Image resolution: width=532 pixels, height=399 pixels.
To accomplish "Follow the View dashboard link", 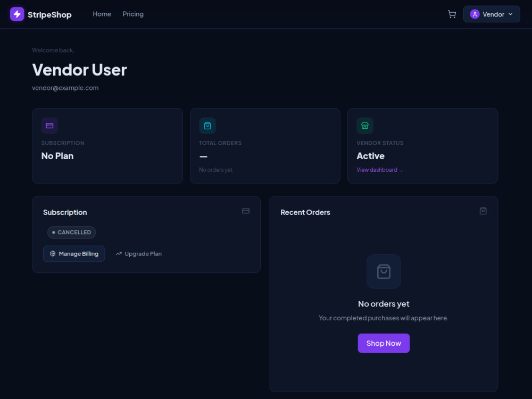I will (x=379, y=170).
